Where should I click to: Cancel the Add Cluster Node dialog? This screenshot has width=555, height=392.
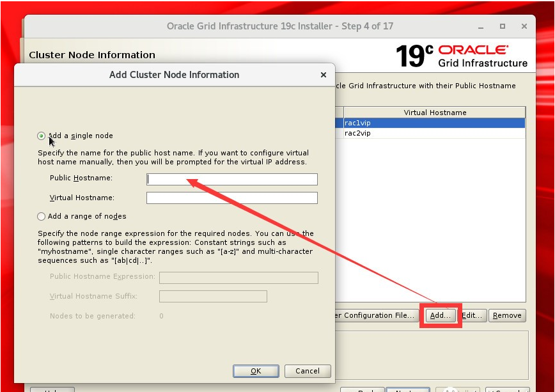pyautogui.click(x=308, y=371)
